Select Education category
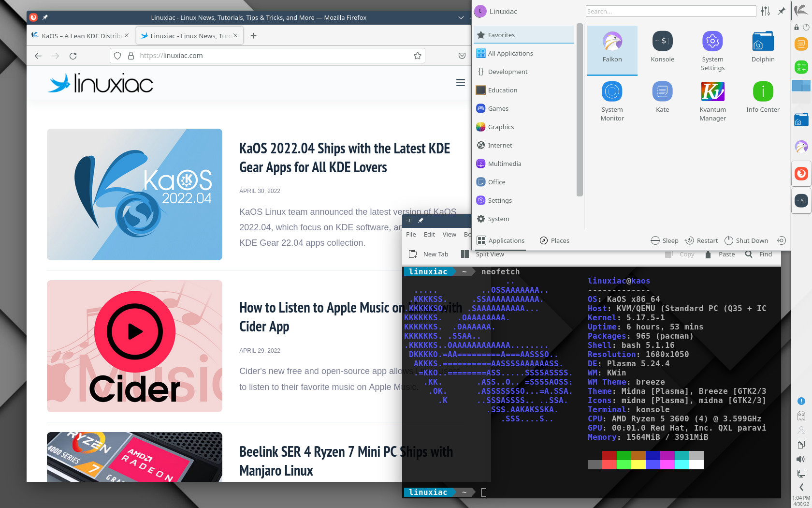This screenshot has height=508, width=812. click(x=523, y=90)
